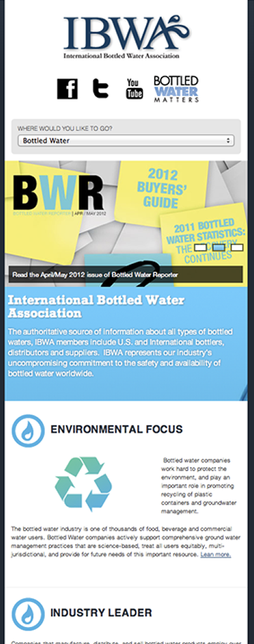Click the 'The authoritative source of information' paragraph
The width and height of the screenshot is (254, 644).
click(121, 352)
